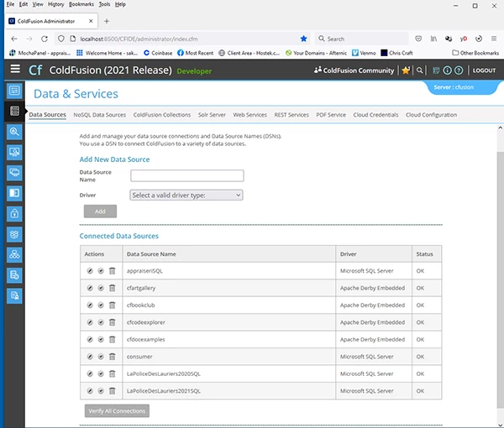Open the Bookmarks menu
504x428 pixels.
tap(81, 4)
